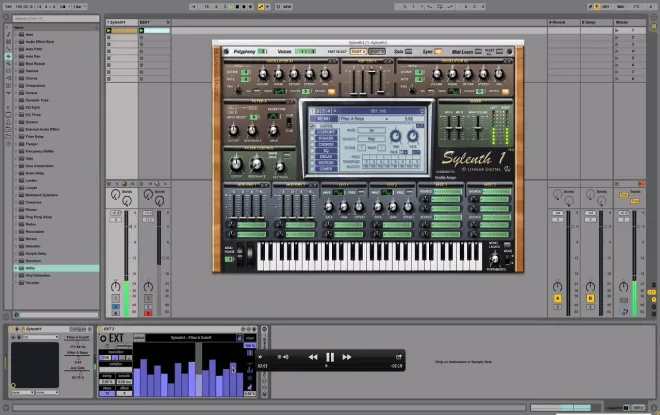Open the DELAY effect tab in Sylenth1
The width and height of the screenshot is (660, 415).
click(x=326, y=156)
